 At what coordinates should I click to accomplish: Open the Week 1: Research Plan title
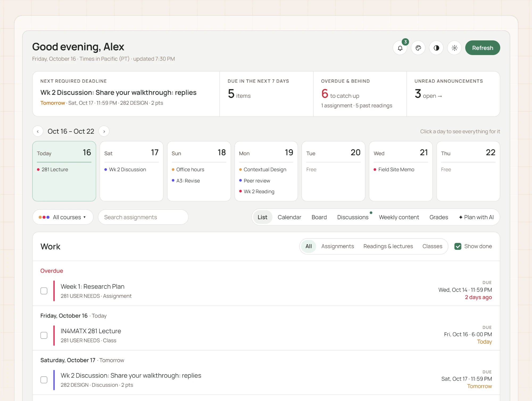coord(93,286)
